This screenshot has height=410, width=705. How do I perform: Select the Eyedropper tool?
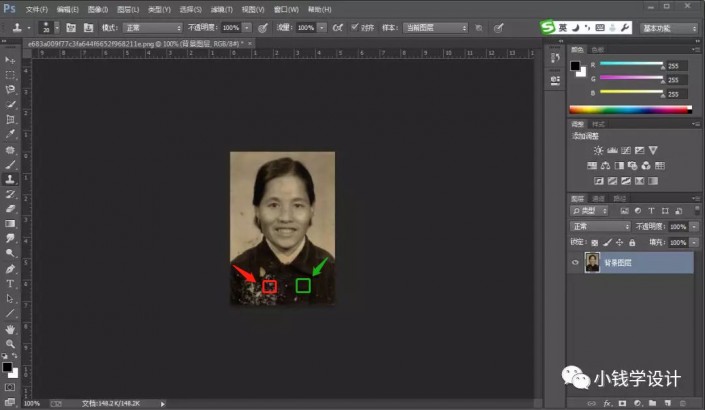tap(10, 134)
